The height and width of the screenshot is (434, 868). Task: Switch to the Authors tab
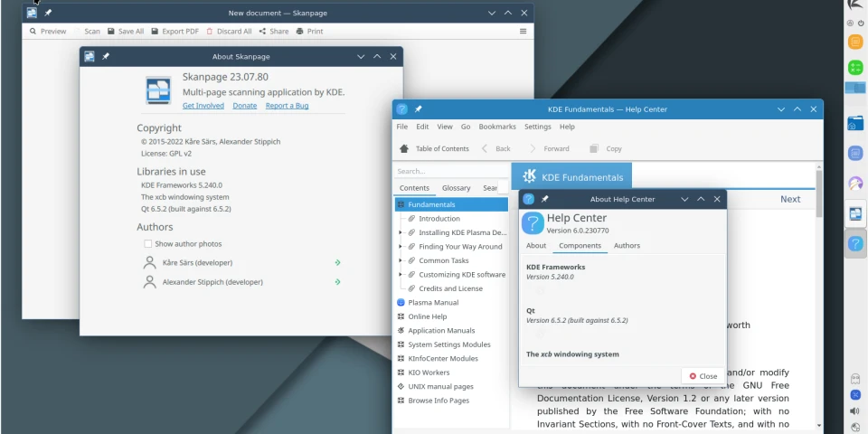627,246
